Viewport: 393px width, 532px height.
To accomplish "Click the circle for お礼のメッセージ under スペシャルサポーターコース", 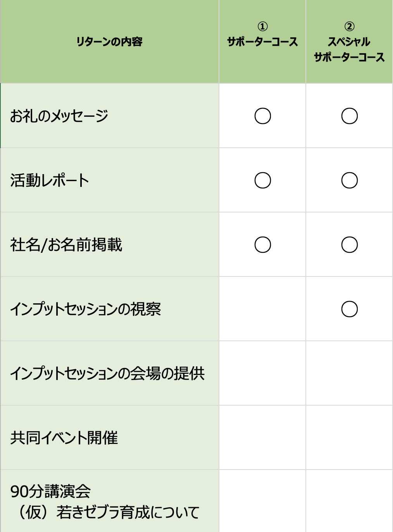I will tap(349, 116).
